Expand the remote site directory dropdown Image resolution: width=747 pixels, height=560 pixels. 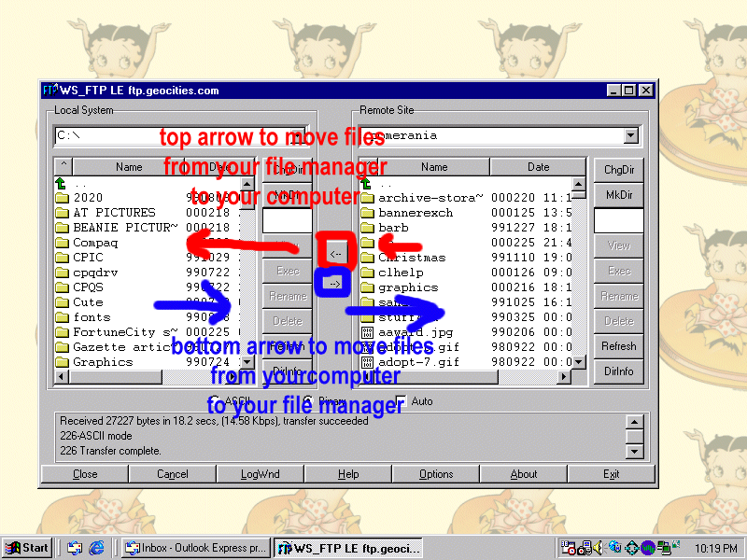[x=630, y=136]
